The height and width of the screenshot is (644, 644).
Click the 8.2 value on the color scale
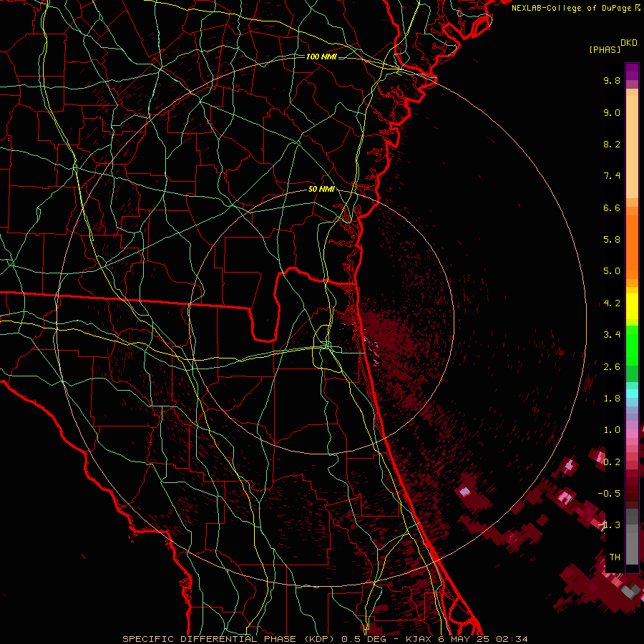[x=612, y=144]
